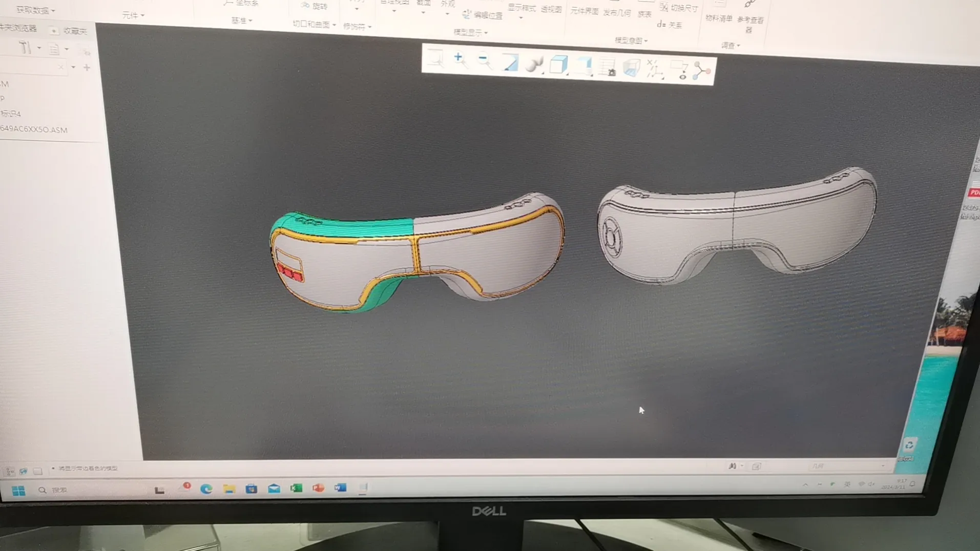Expand the 模型意图 ribbon group
980x551 pixels.
[631, 41]
